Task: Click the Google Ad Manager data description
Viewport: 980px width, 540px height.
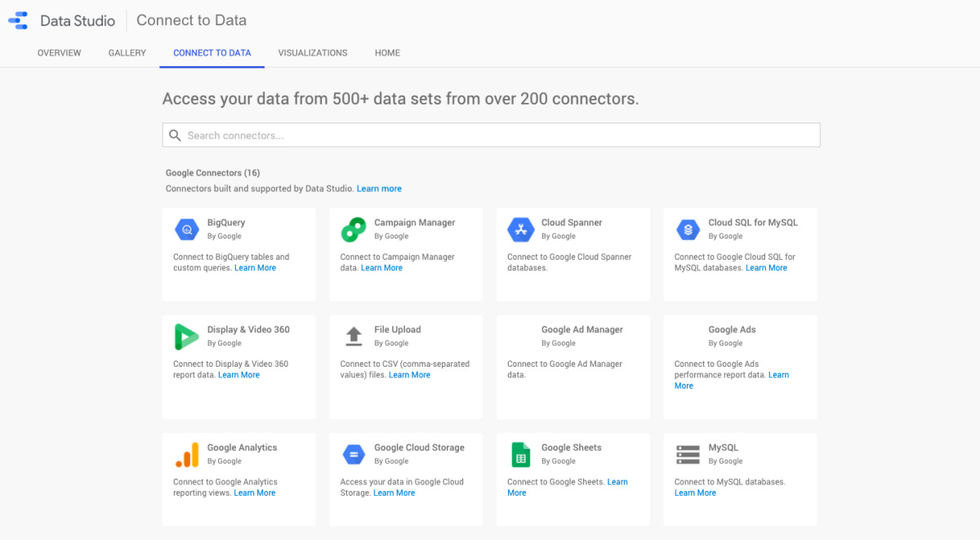Action: (564, 369)
